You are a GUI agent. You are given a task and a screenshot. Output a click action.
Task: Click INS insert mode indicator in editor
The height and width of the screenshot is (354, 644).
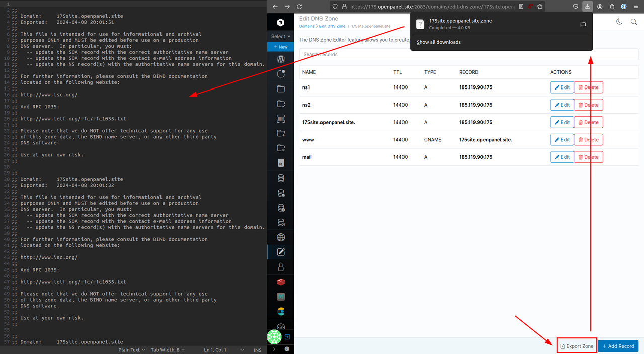[x=258, y=350]
